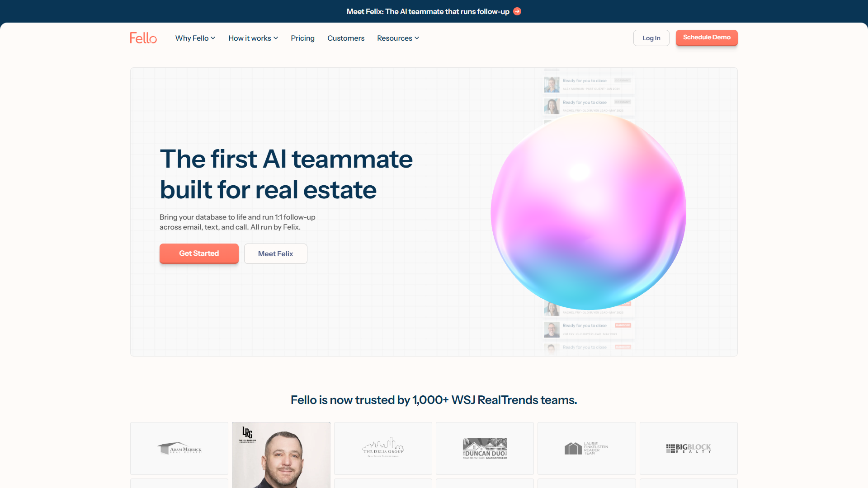
Task: Click the Meet Felix button
Action: [276, 253]
